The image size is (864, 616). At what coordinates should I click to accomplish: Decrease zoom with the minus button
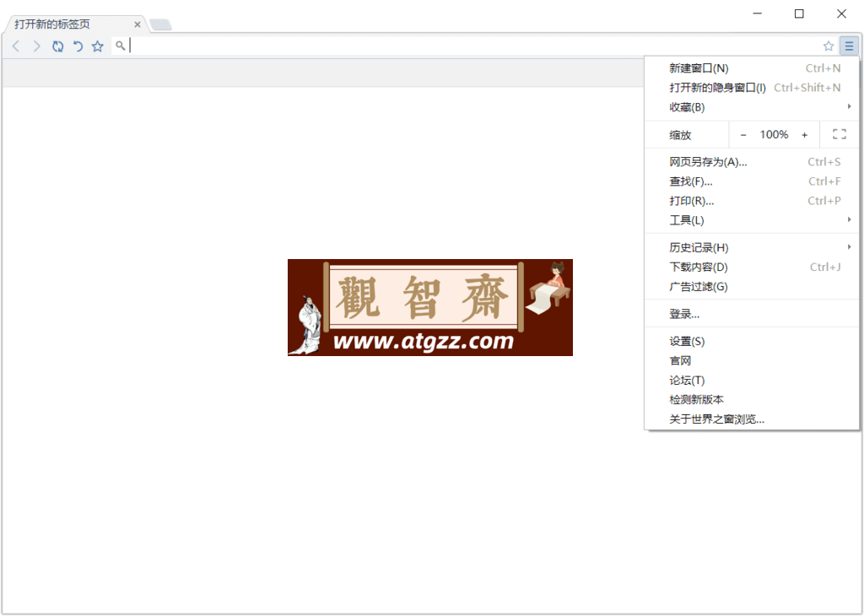[x=743, y=135]
